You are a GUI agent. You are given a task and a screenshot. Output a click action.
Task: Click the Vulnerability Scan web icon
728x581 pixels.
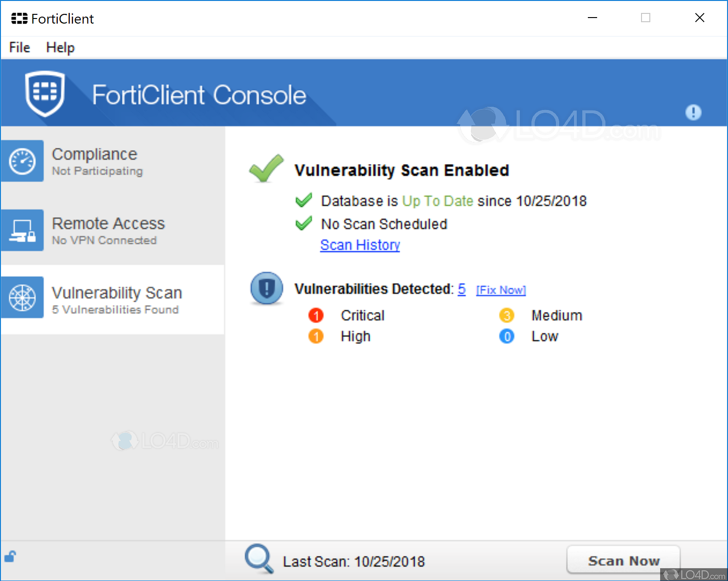pyautogui.click(x=22, y=298)
